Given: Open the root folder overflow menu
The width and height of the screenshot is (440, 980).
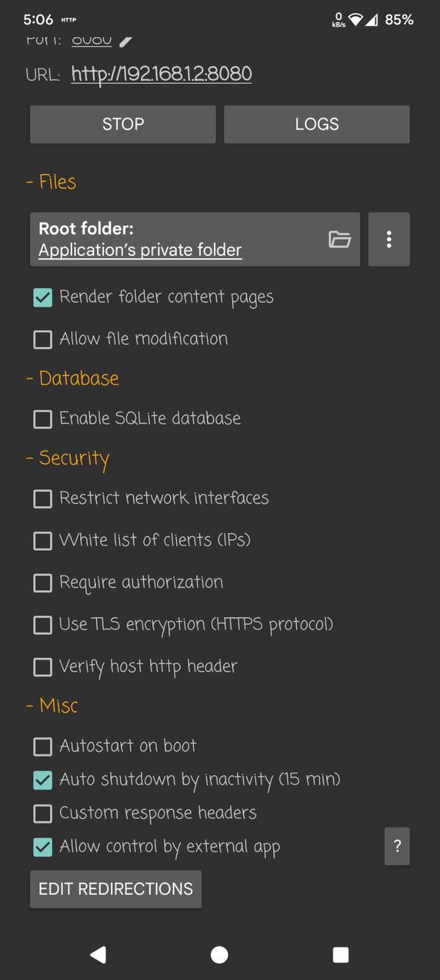Looking at the screenshot, I should click(x=389, y=239).
